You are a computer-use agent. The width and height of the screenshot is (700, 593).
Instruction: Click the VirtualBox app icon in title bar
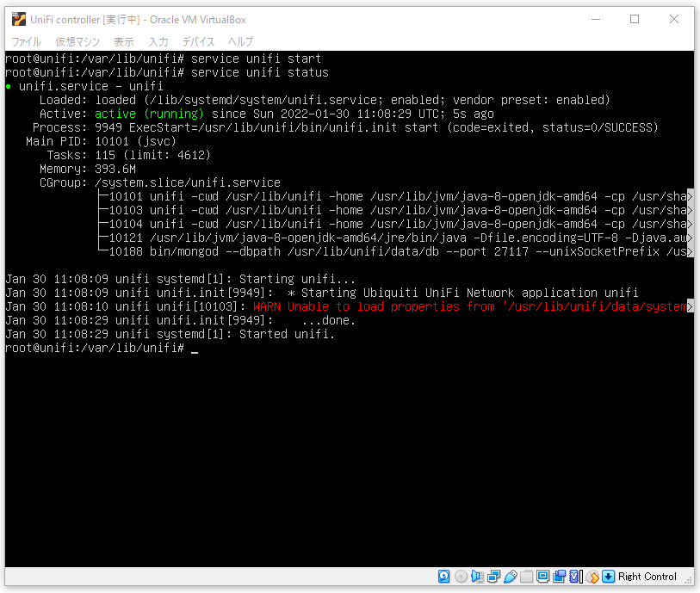click(19, 19)
